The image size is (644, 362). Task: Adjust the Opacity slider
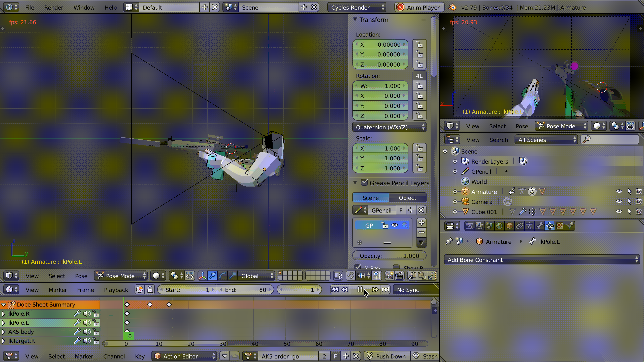click(x=389, y=256)
